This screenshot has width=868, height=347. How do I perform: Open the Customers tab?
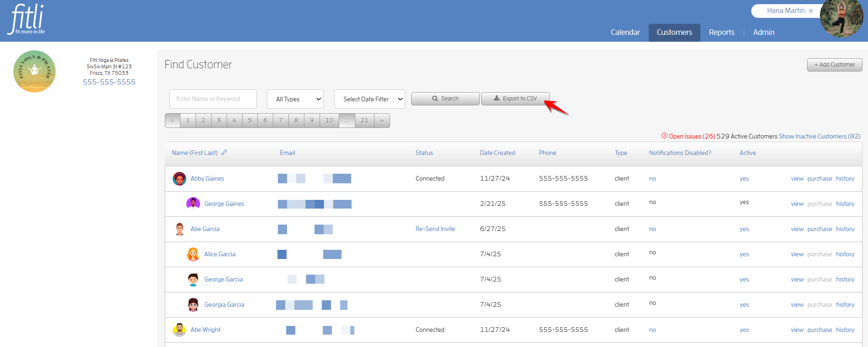(674, 32)
